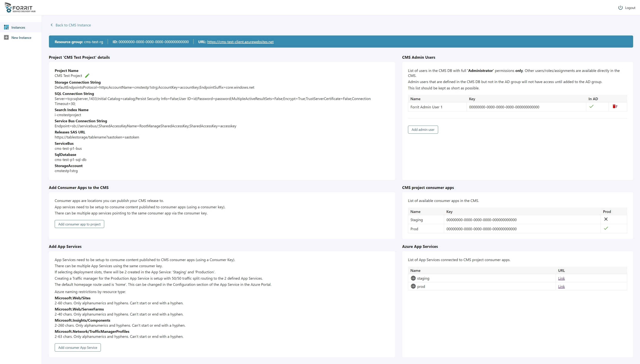Click the Back to CMS Instance chevron
This screenshot has height=364, width=640.
[51, 25]
